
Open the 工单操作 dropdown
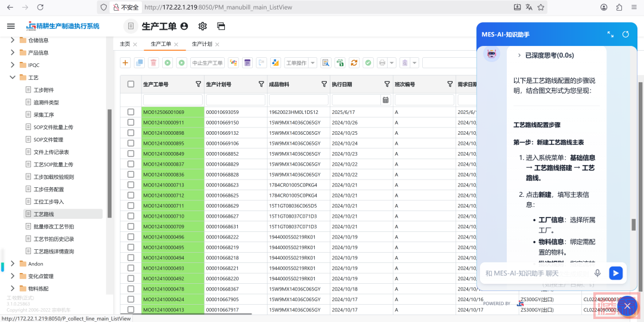301,63
